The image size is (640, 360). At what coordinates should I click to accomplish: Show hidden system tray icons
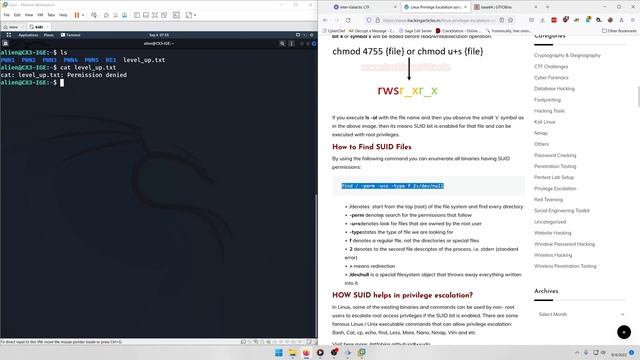[577, 353]
